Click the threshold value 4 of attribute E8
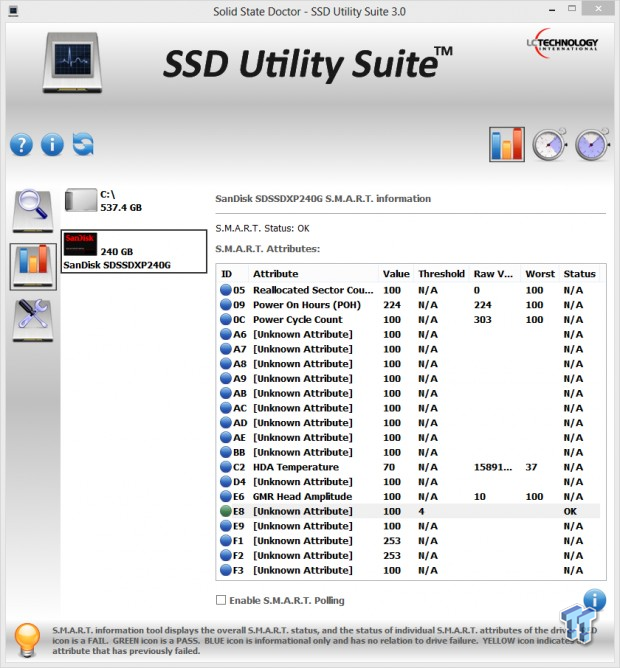Image resolution: width=620 pixels, height=668 pixels. click(421, 511)
